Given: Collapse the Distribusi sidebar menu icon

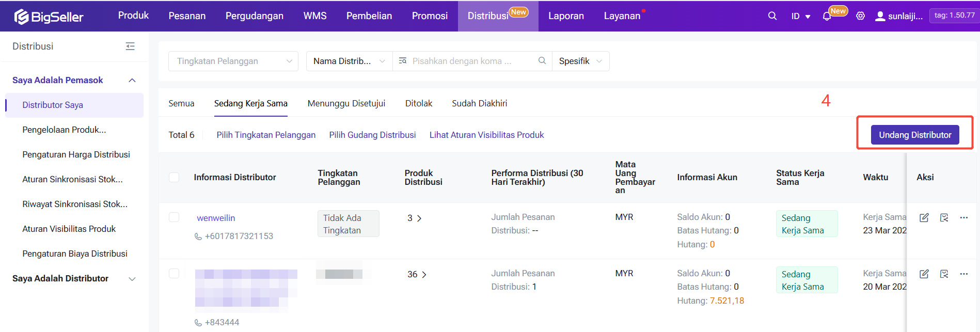Looking at the screenshot, I should tap(130, 46).
